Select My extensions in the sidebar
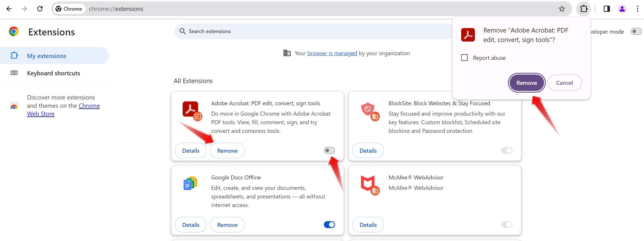Viewport: 644px width, 241px height. 54,56
